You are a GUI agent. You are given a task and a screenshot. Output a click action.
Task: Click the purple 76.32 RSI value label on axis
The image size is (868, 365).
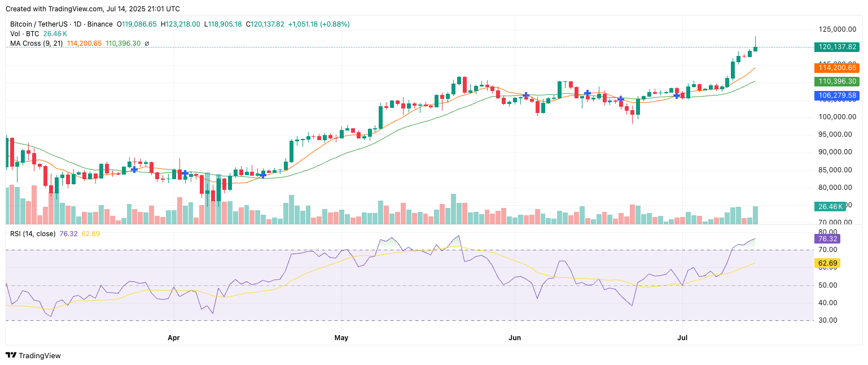pyautogui.click(x=826, y=239)
